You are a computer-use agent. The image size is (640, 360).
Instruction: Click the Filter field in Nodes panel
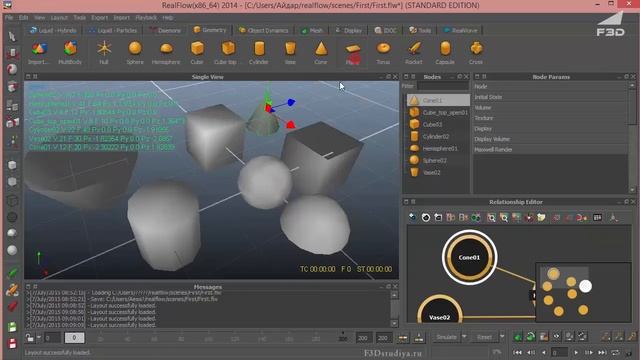point(443,86)
